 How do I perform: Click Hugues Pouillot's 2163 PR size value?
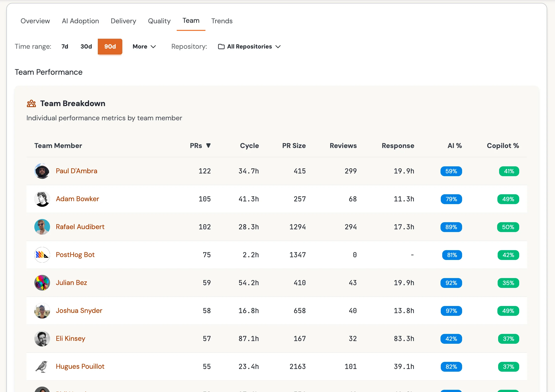[x=298, y=367]
